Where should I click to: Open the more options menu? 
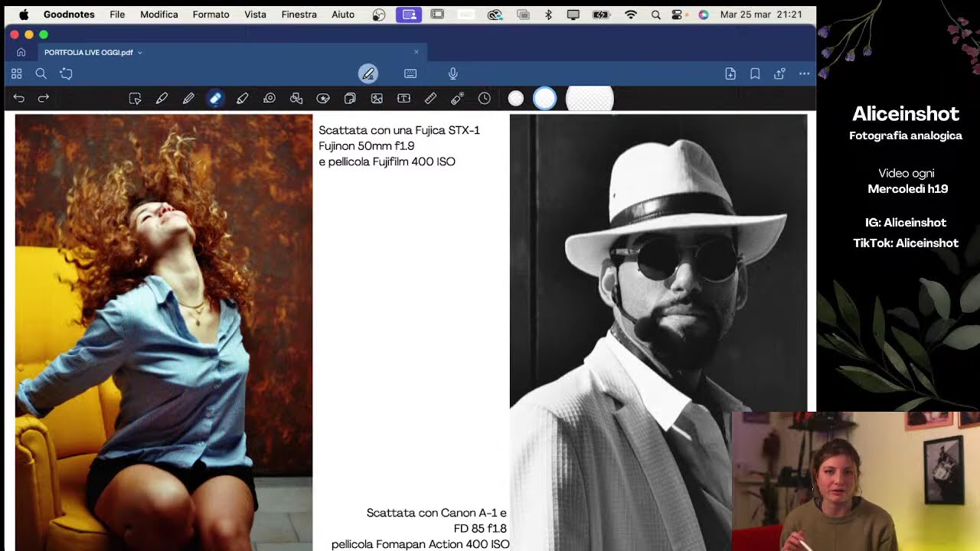pyautogui.click(x=804, y=73)
